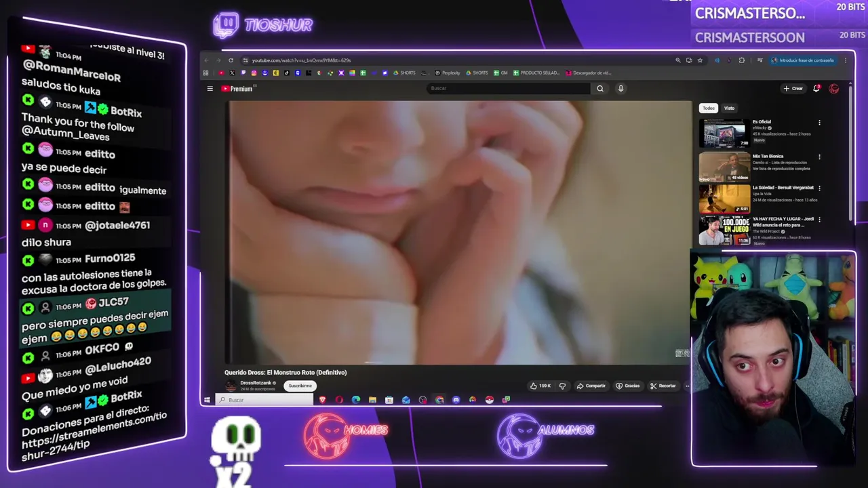Click 'Introducir frase de contraseña' button
This screenshot has width=868, height=488.
(x=804, y=60)
